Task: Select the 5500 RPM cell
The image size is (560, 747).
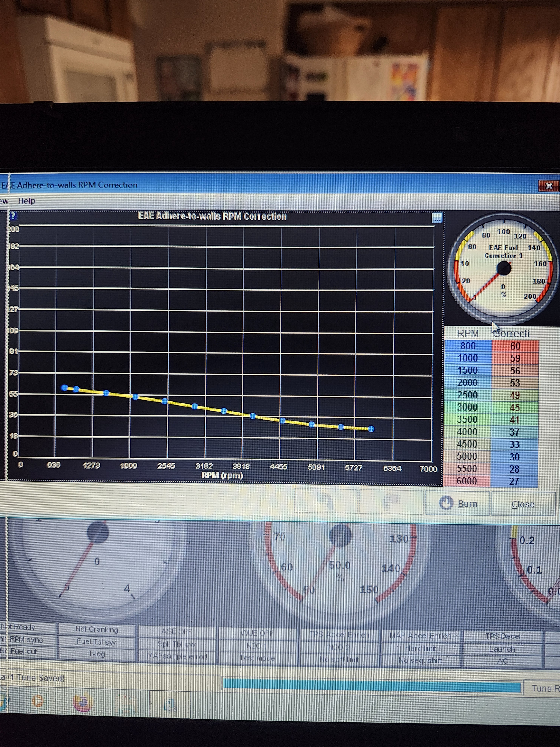Action: tap(467, 468)
